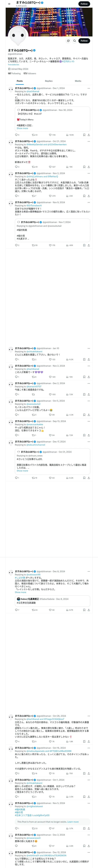Open the ghost profile picture on the banner

pyautogui.click(x=18, y=35)
